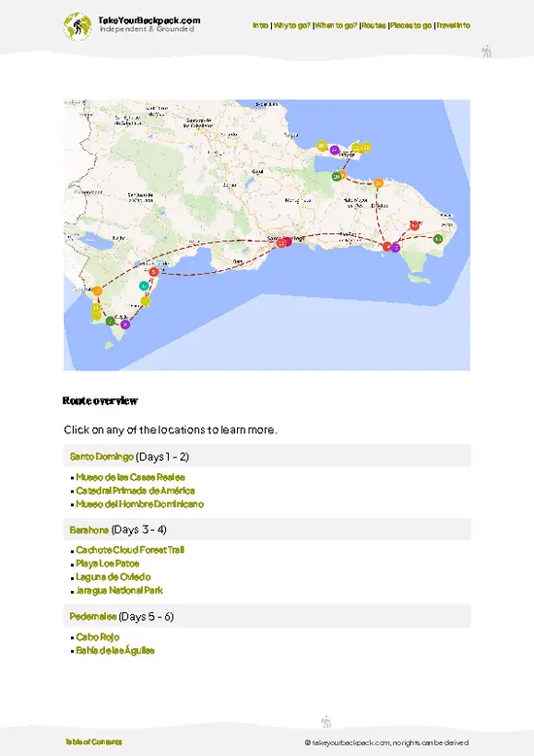Jump to Routes in top navigation

[x=374, y=25]
